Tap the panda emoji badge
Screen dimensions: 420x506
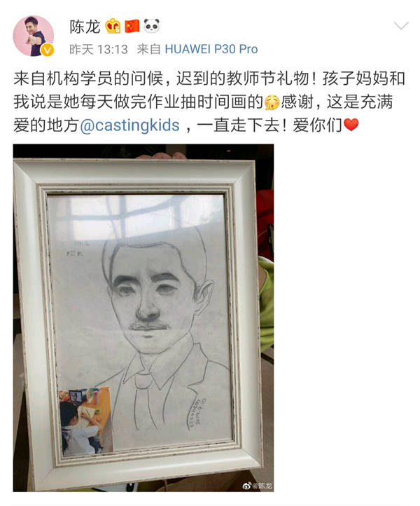pyautogui.click(x=151, y=26)
